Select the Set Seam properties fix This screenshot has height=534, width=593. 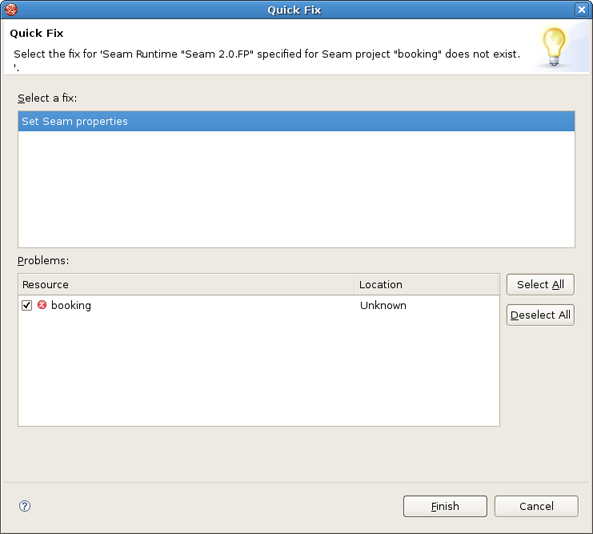click(296, 121)
